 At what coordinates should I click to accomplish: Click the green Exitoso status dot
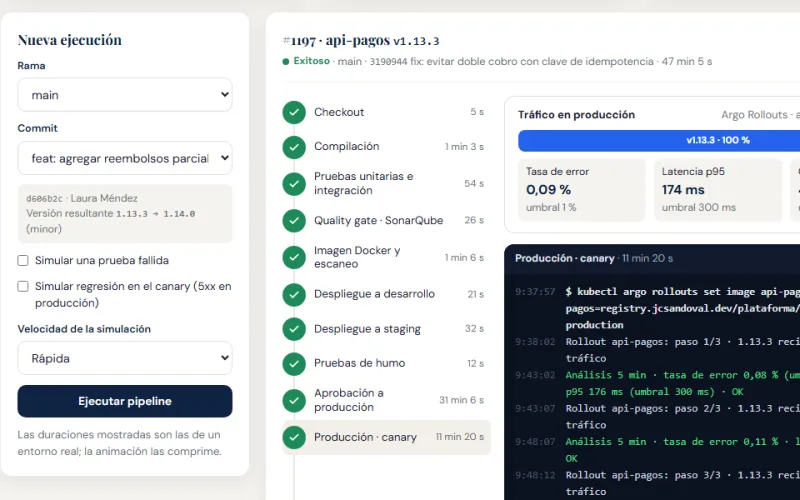pyautogui.click(x=286, y=62)
